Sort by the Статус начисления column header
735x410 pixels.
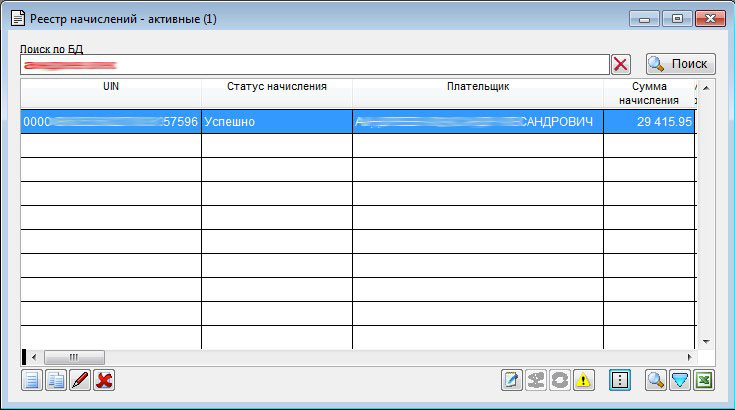277,87
